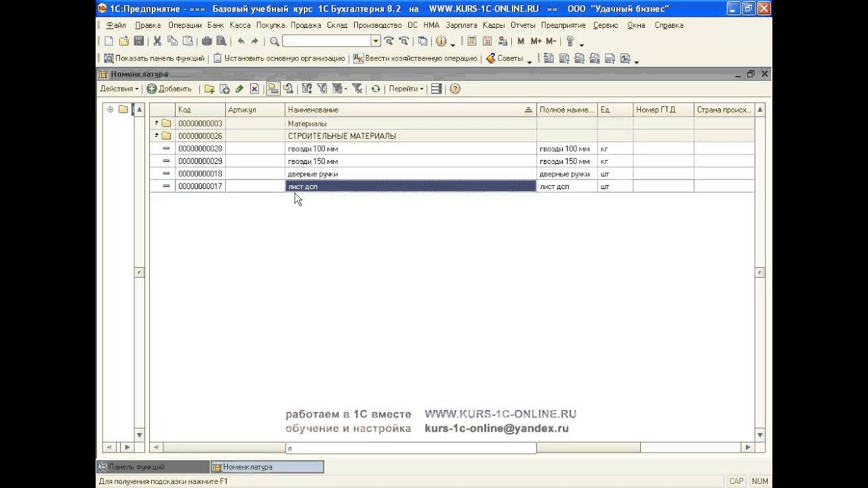Click the Refresh list icon

coord(376,89)
